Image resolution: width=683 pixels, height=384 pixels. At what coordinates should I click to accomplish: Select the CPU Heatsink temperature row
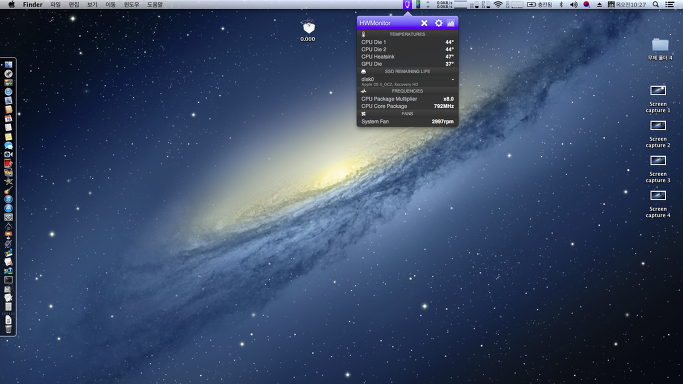407,57
